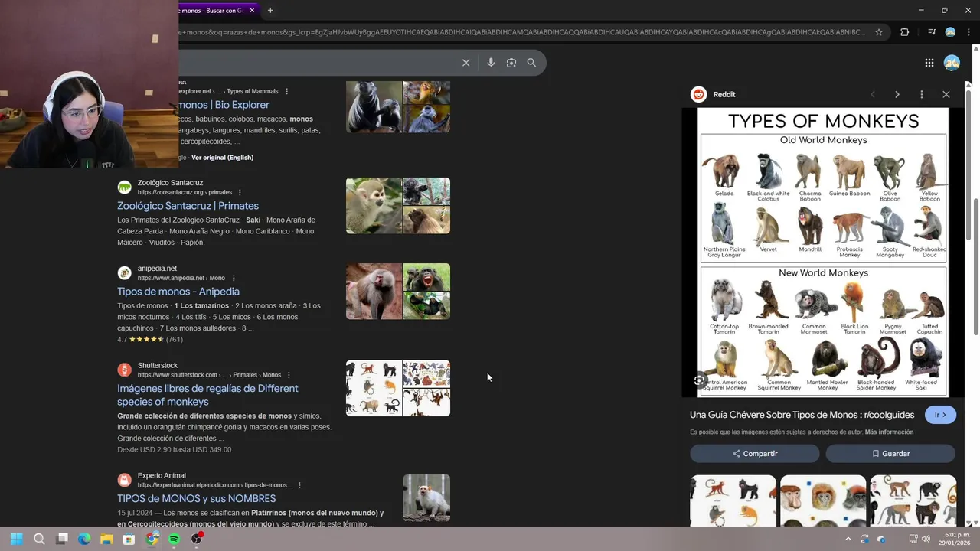Click Zoológico Santacruz result thumbnail collage
The height and width of the screenshot is (551, 980).
(398, 206)
